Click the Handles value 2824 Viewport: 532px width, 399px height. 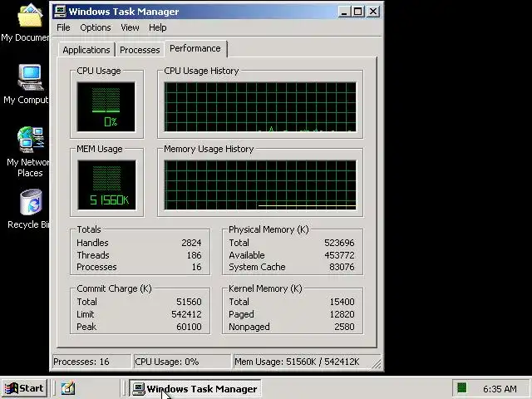191,243
